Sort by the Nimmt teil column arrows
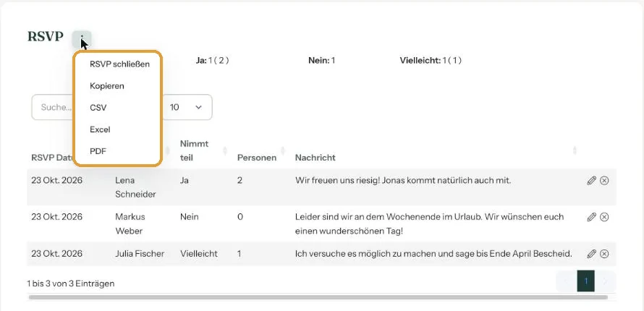The image size is (644, 311). coord(224,150)
